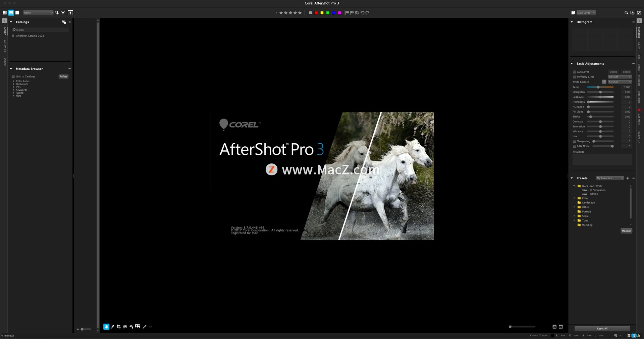644x339 pixels.
Task: Open the Main Layer dropdown
Action: 586,13
